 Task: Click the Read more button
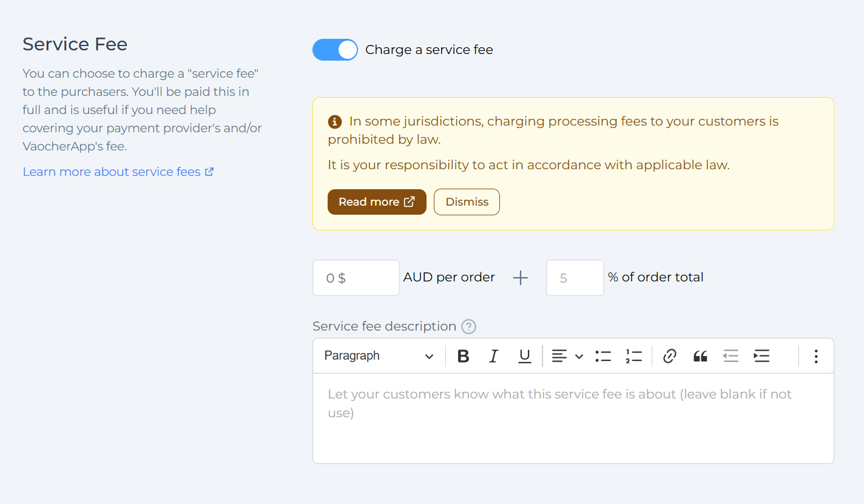point(377,202)
